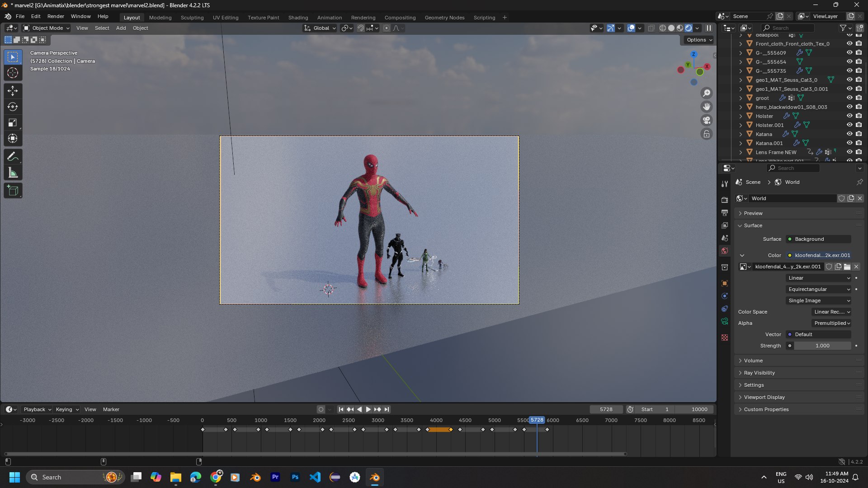
Task: Expand the Volume panel
Action: tap(753, 361)
